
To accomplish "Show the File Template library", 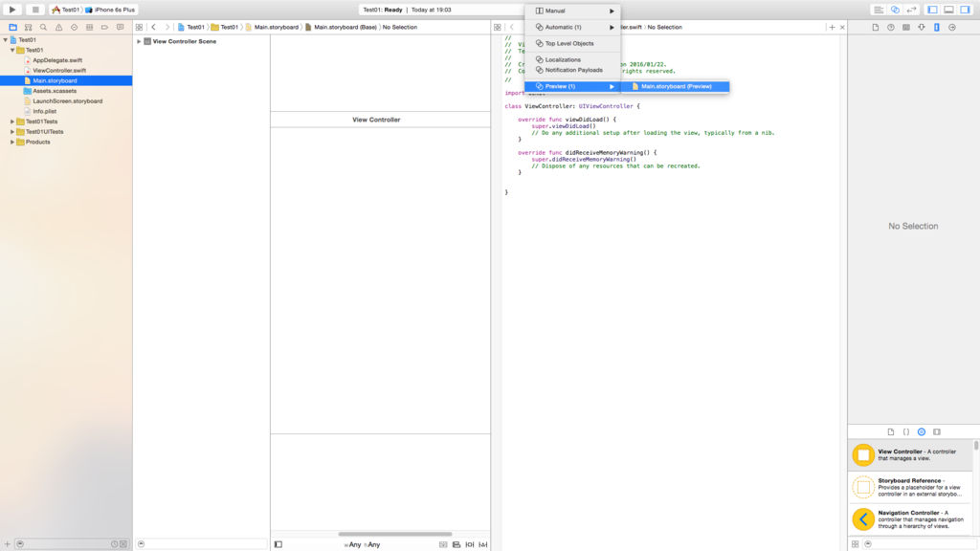I will pyautogui.click(x=891, y=431).
